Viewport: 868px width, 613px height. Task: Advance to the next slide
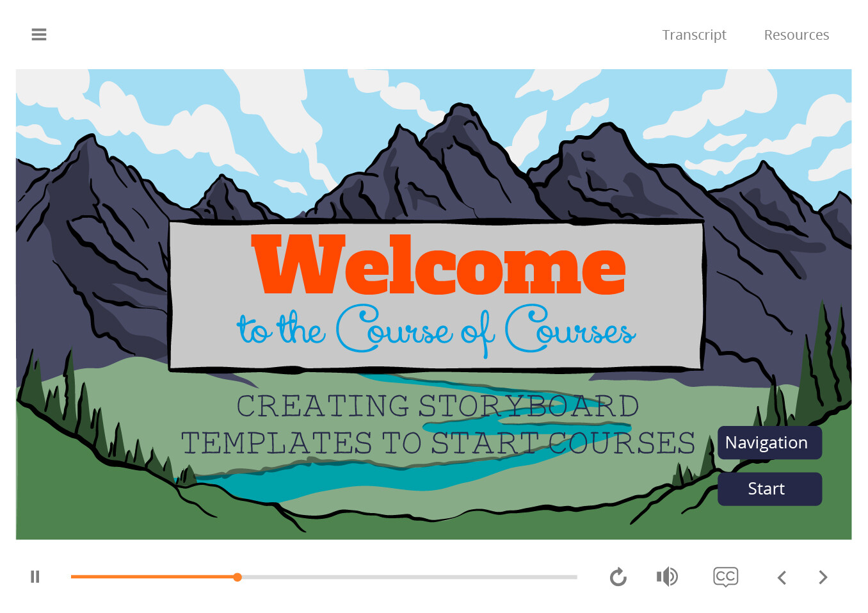tap(823, 578)
